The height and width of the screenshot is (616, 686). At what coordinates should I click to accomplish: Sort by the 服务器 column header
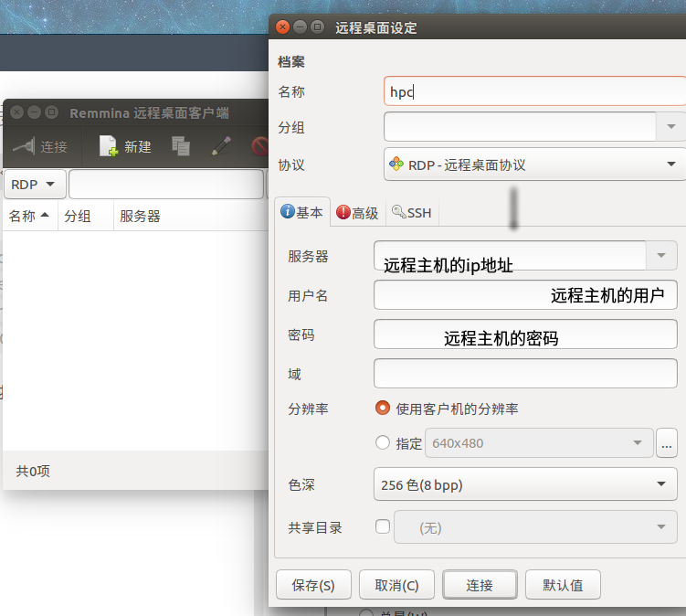click(x=191, y=216)
